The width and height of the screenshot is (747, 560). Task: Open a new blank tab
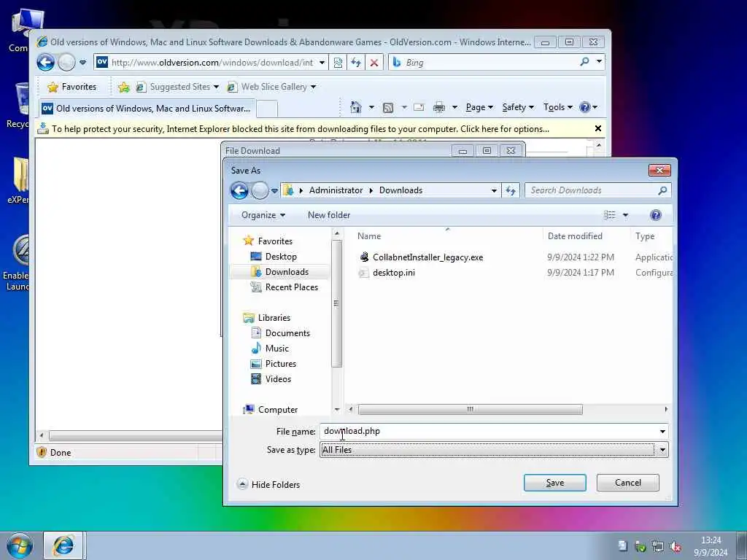(267, 109)
